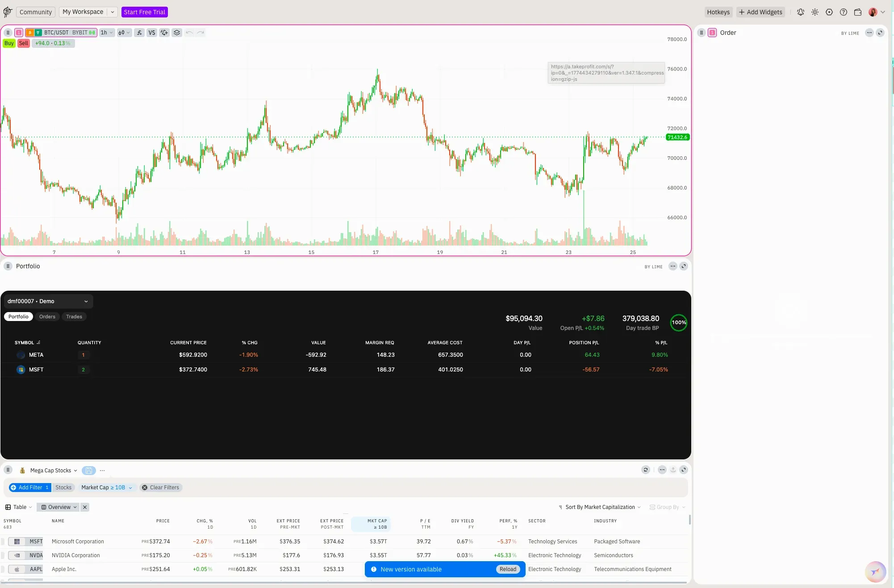Screen dimensions: 894x588
Task: Refresh the Mega Cap Stocks screener
Action: [x=646, y=470]
